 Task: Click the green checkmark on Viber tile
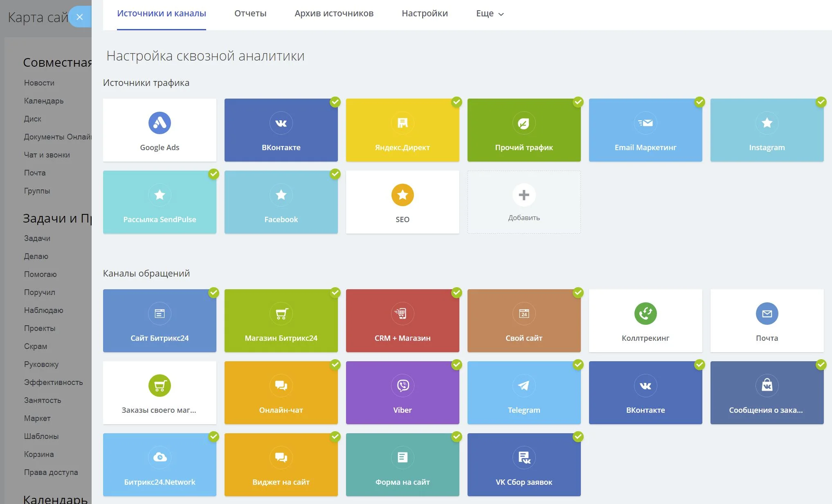pos(456,364)
